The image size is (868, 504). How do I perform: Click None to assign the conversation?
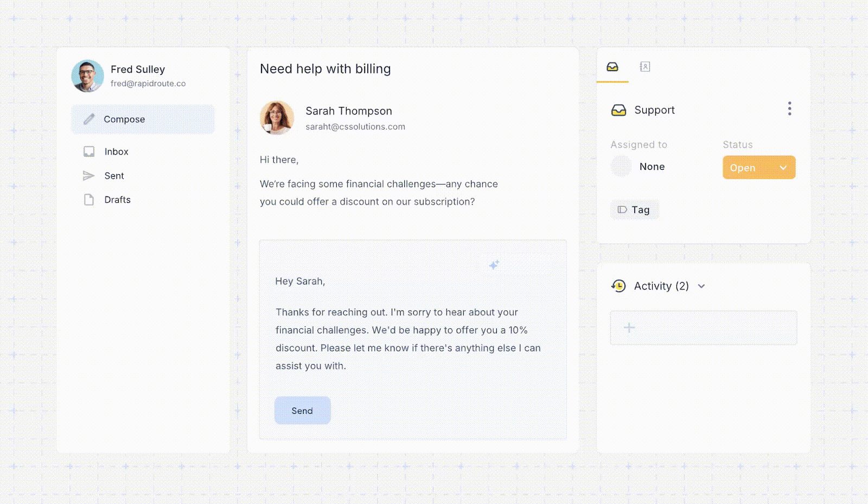(x=652, y=167)
